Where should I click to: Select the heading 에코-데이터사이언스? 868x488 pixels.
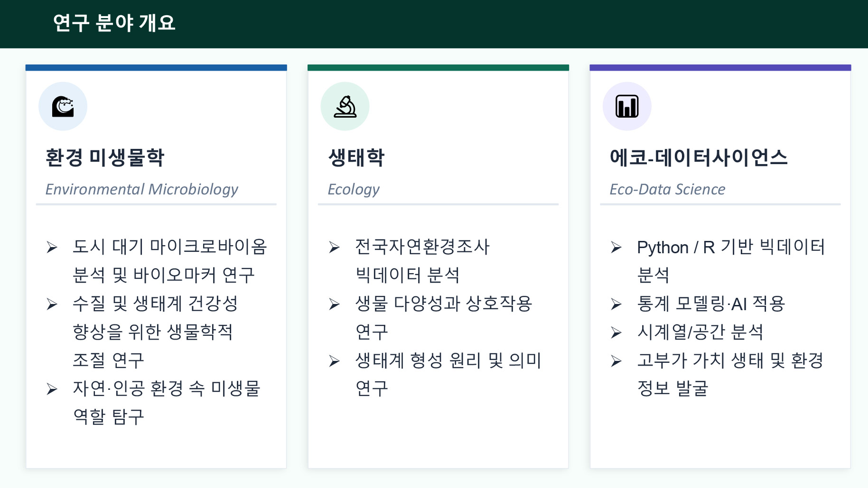699,157
